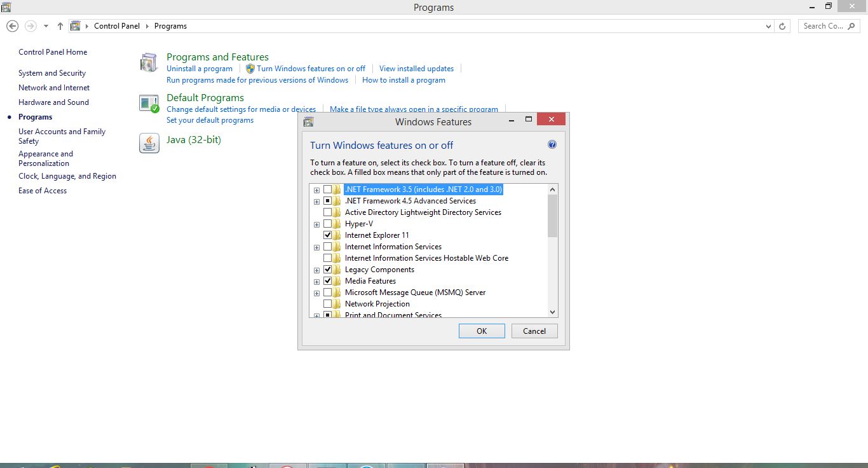Open help via the blue question mark icon
The width and height of the screenshot is (868, 468).
pyautogui.click(x=552, y=145)
